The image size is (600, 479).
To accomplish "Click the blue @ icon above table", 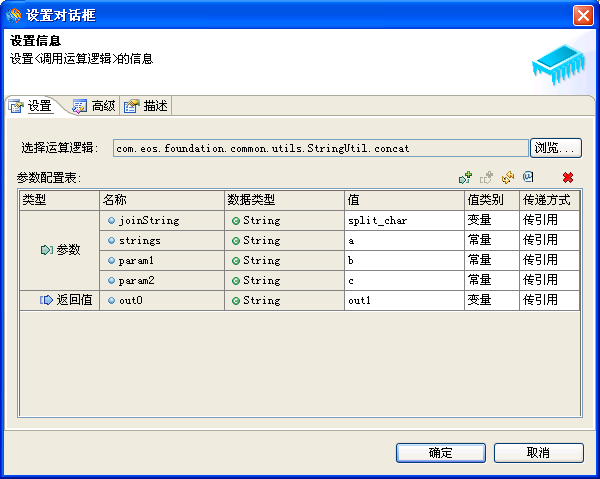I will coord(528,176).
